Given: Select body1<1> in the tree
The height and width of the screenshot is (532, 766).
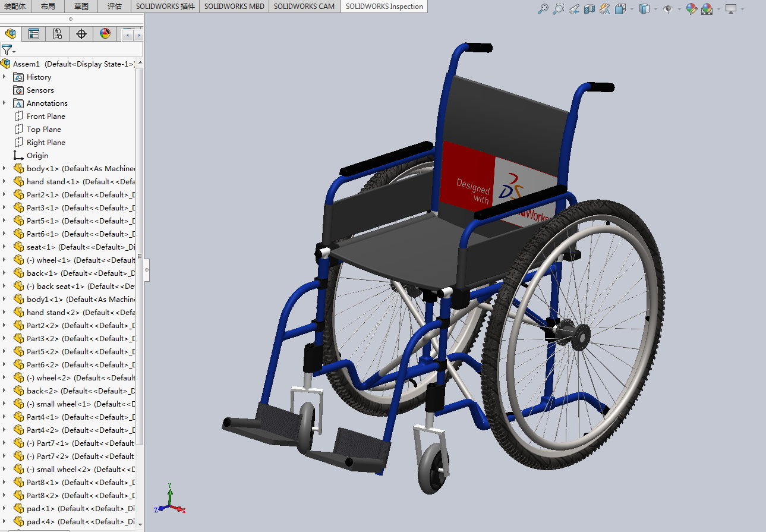Looking at the screenshot, I should 81,299.
